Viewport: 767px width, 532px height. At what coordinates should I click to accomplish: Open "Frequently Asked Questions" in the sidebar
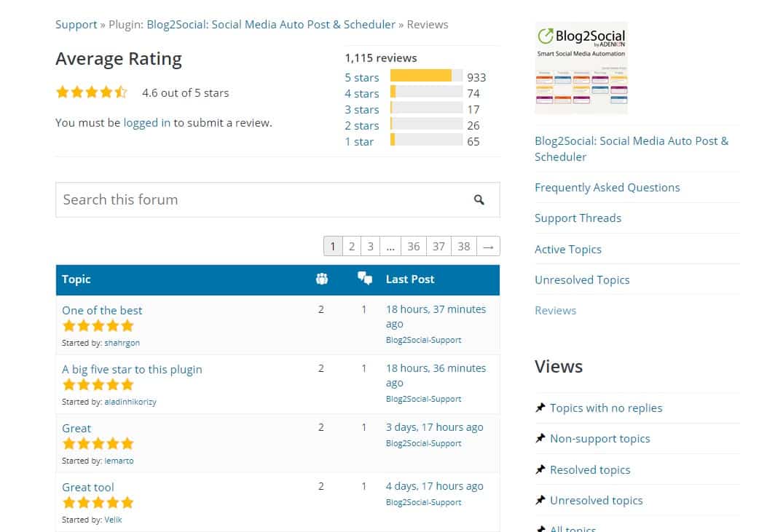tap(607, 187)
